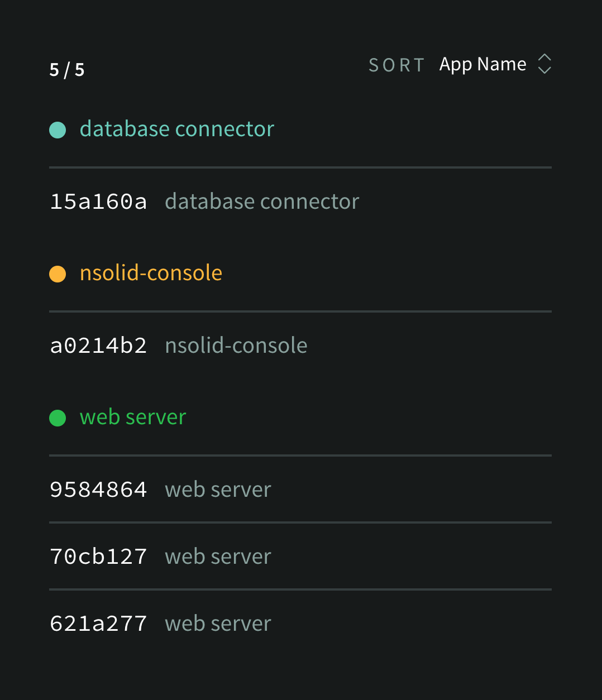This screenshot has width=602, height=700.
Task: Select the web server group heading
Action: (133, 418)
